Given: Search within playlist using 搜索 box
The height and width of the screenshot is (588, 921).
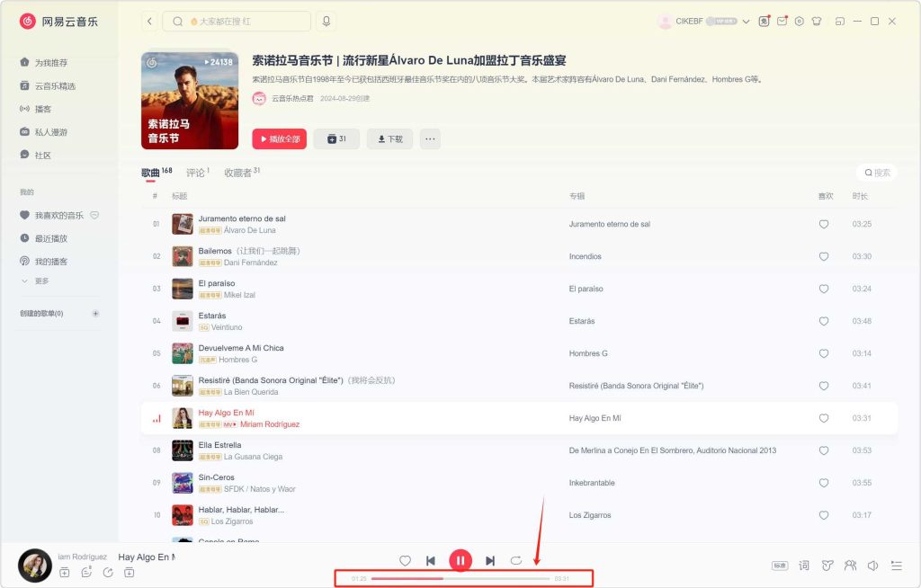Looking at the screenshot, I should click(877, 172).
